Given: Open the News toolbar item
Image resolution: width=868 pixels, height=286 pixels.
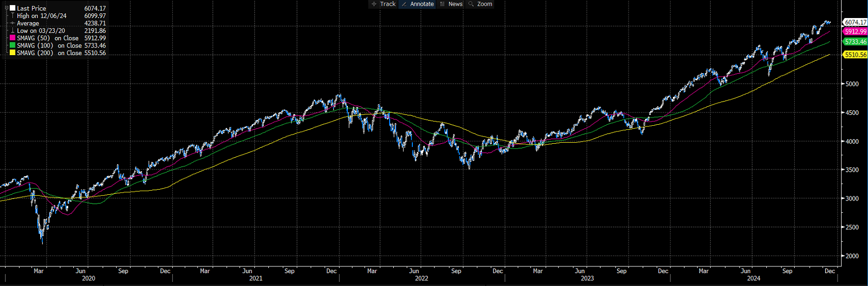Looking at the screenshot, I should coord(455,4).
